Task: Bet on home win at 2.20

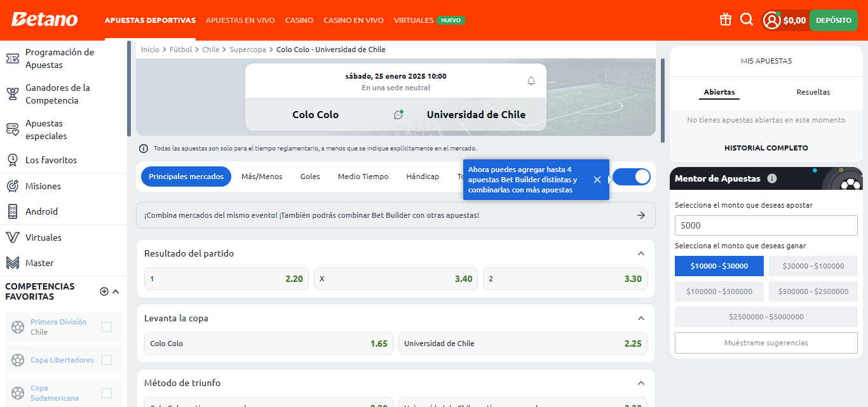Action: pyautogui.click(x=226, y=279)
